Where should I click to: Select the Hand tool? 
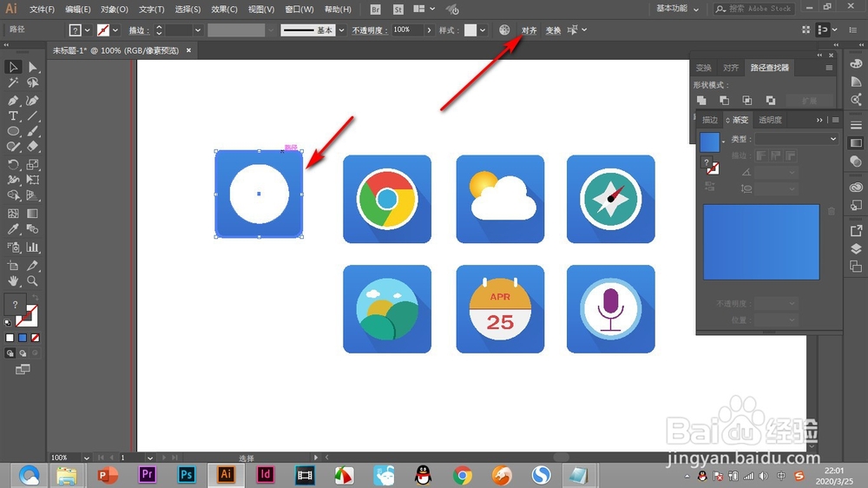[x=13, y=280]
